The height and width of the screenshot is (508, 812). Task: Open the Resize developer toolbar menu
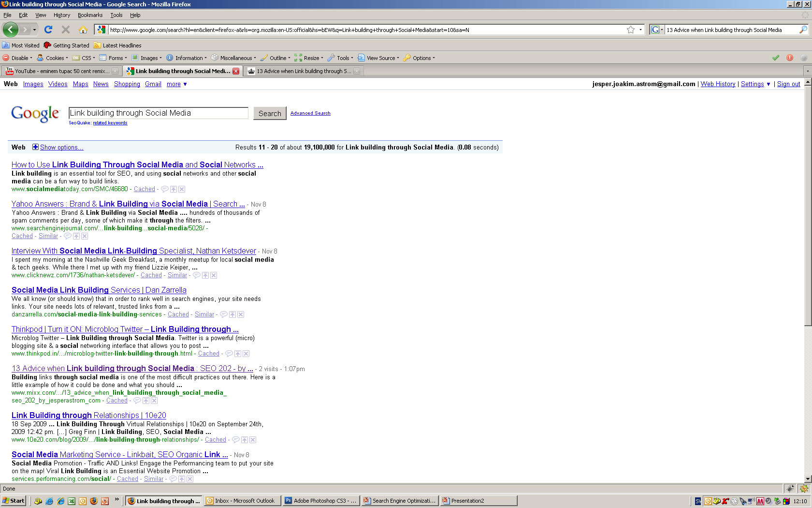coord(309,58)
